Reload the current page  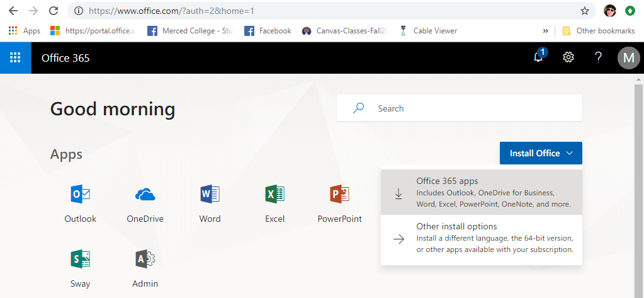click(54, 11)
